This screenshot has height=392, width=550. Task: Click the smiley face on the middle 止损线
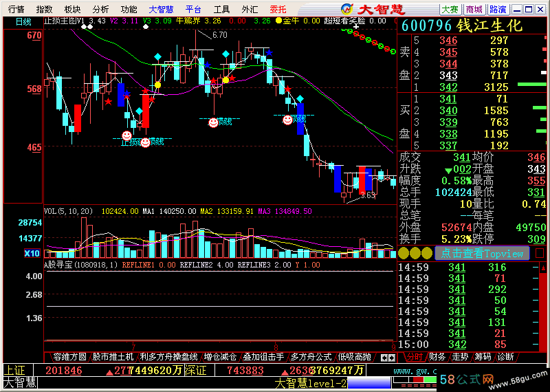[x=213, y=122]
